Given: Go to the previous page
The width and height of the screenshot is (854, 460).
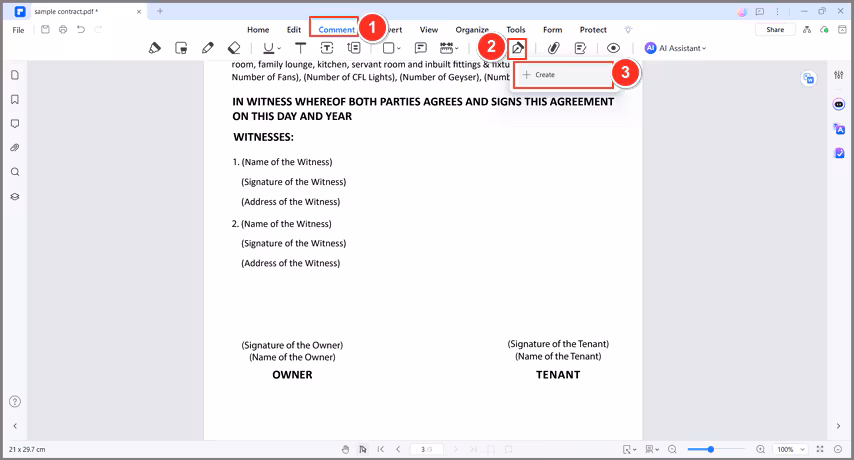Looking at the screenshot, I should click(398, 449).
